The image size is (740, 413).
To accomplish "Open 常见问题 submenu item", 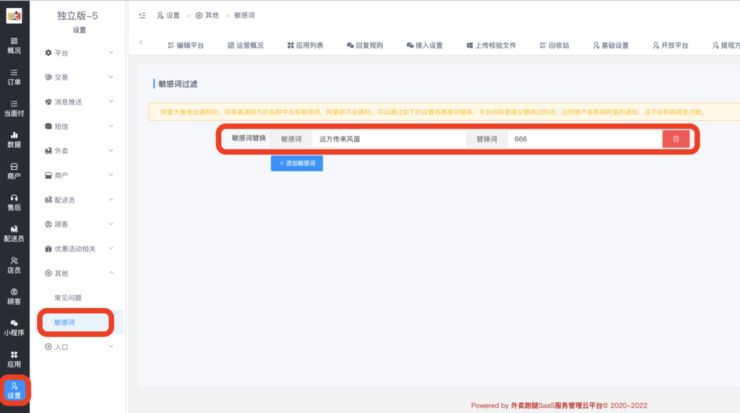I will pyautogui.click(x=68, y=298).
